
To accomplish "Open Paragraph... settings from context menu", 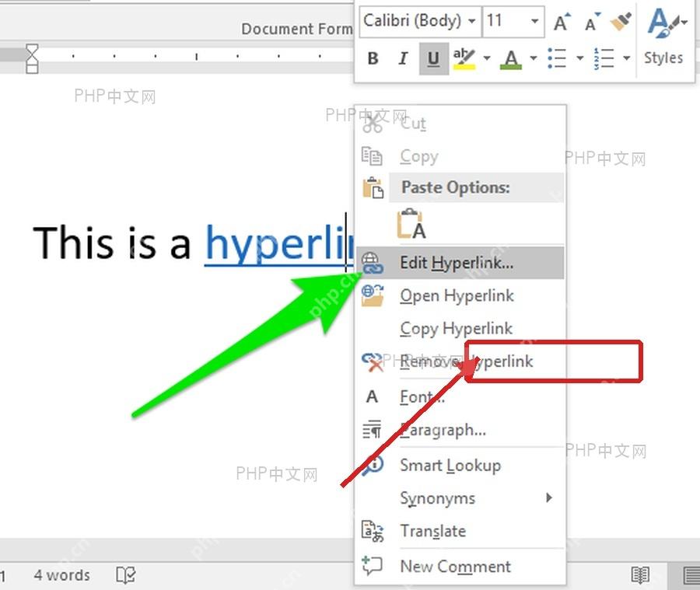I will click(460, 429).
